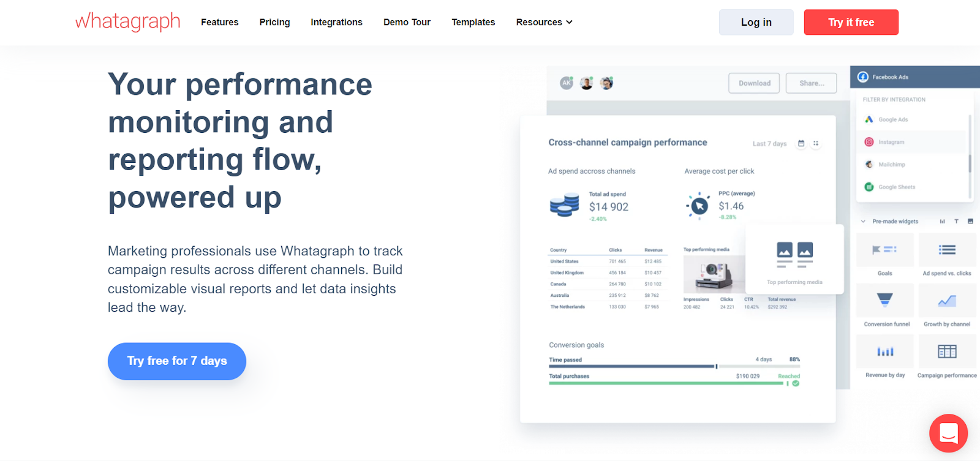The height and width of the screenshot is (461, 980).
Task: Click the Download button in the report
Action: (x=754, y=83)
